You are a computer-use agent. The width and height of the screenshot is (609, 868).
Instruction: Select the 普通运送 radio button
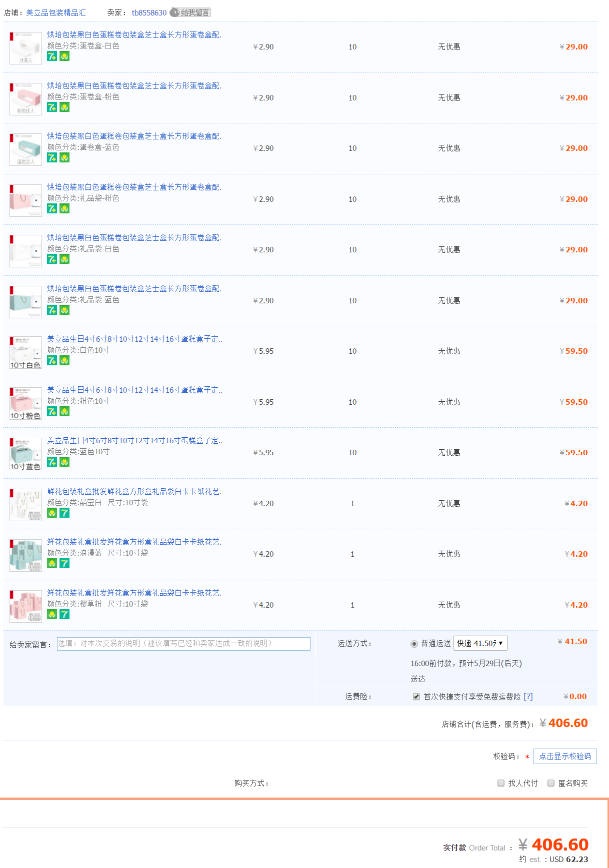pos(414,644)
